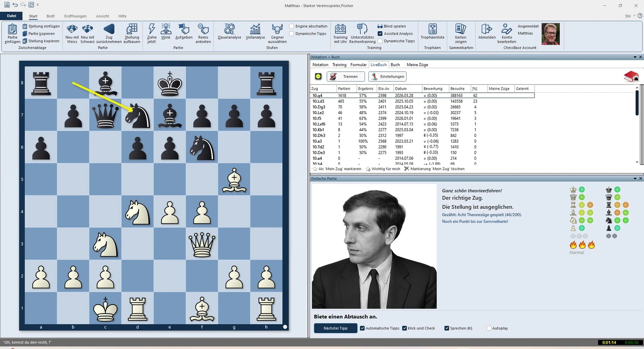Click Wichtig für mich
The height and width of the screenshot is (349, 644).
click(x=383, y=169)
